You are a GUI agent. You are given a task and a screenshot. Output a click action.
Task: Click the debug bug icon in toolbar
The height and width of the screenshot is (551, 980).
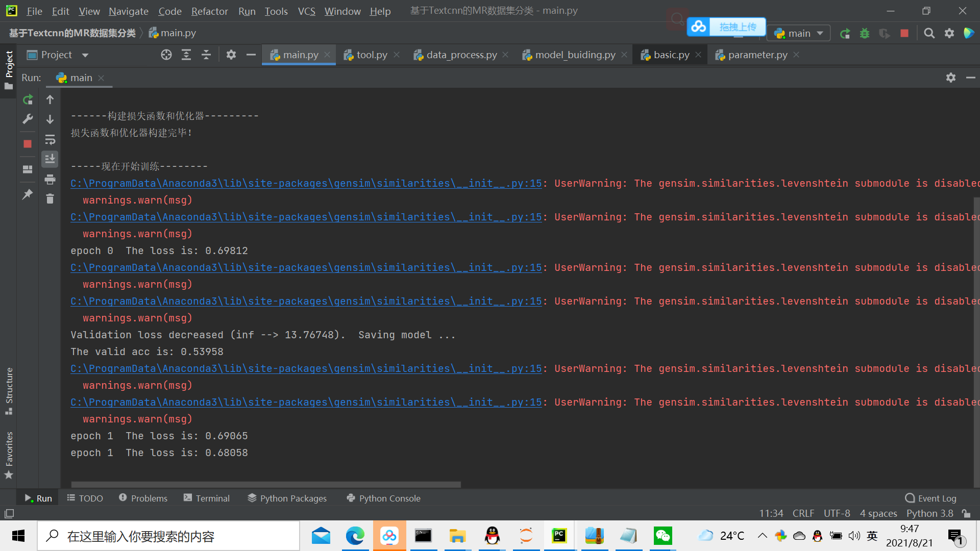click(864, 34)
